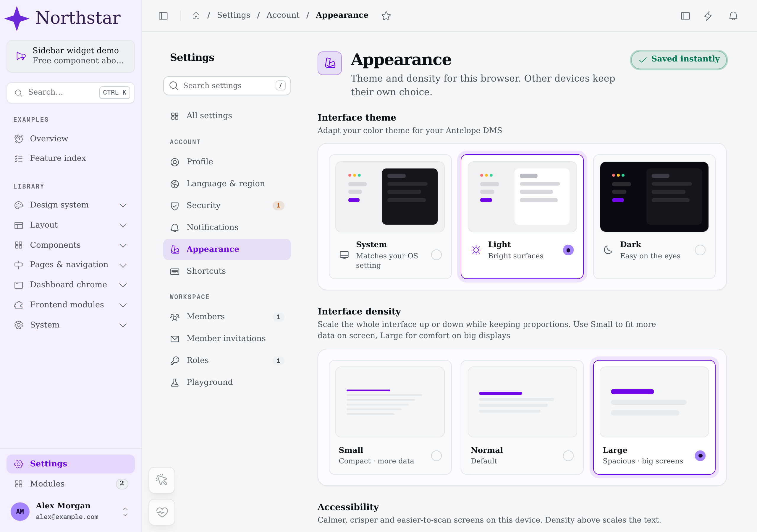Click the lightning bolt quick actions icon

point(708,16)
